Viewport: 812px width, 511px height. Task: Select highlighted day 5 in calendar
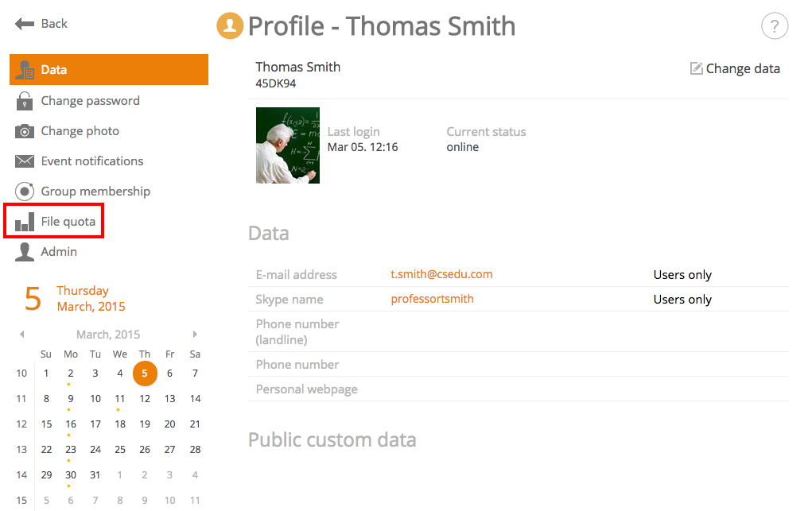145,374
